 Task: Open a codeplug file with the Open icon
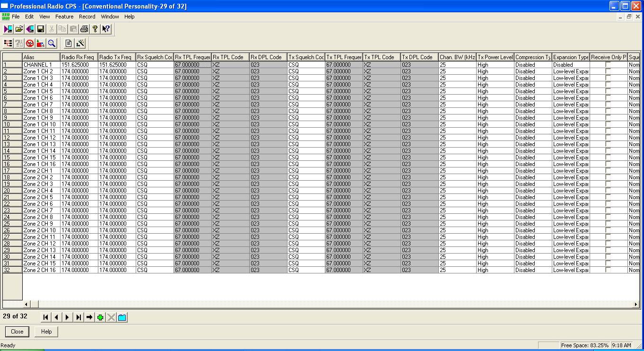(18, 28)
